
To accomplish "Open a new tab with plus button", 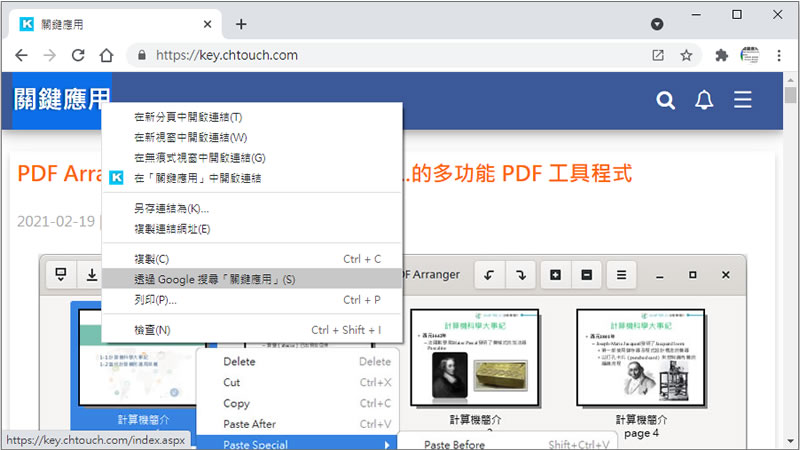I will click(241, 24).
